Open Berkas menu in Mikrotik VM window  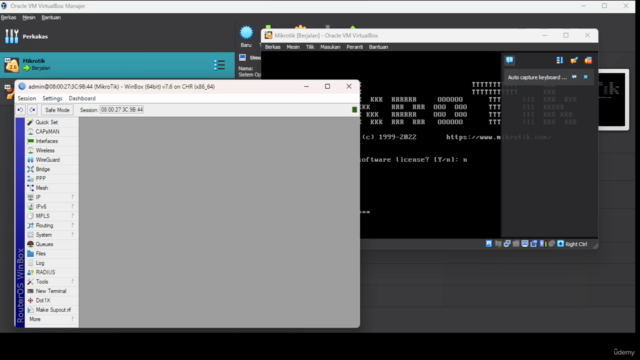pos(273,47)
